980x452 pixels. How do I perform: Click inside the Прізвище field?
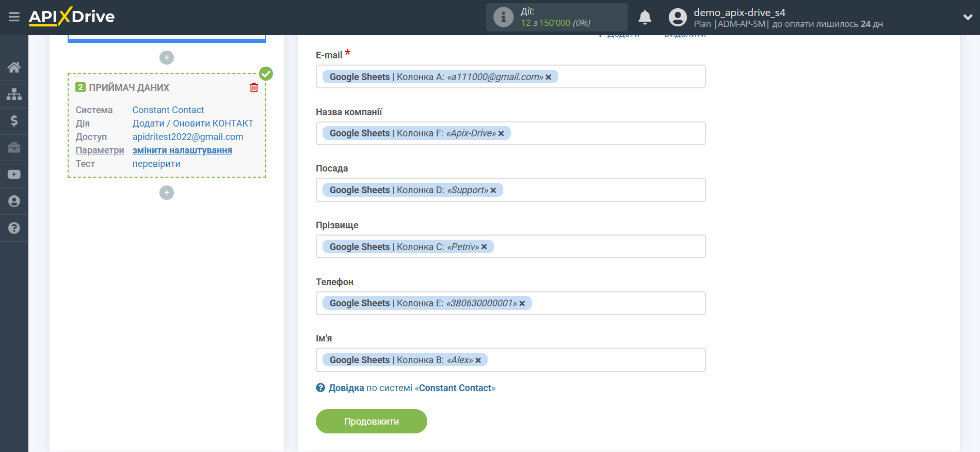coord(511,247)
